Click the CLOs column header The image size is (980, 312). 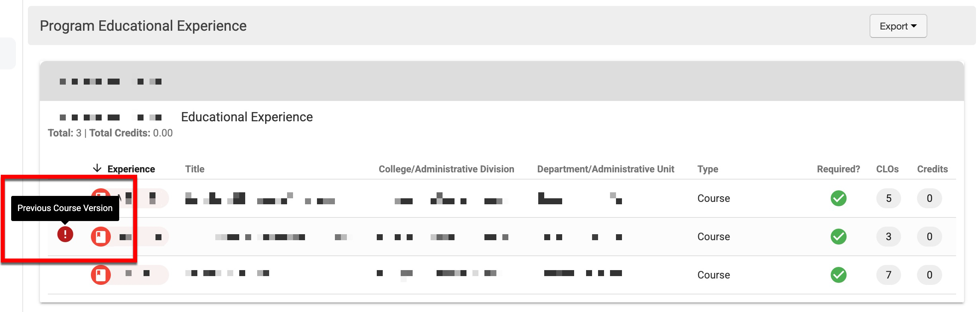coord(887,169)
